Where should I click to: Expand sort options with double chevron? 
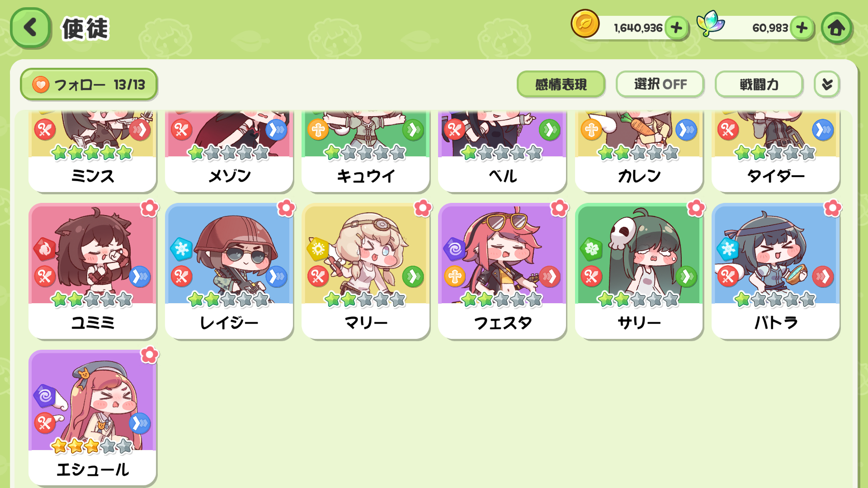click(x=827, y=84)
